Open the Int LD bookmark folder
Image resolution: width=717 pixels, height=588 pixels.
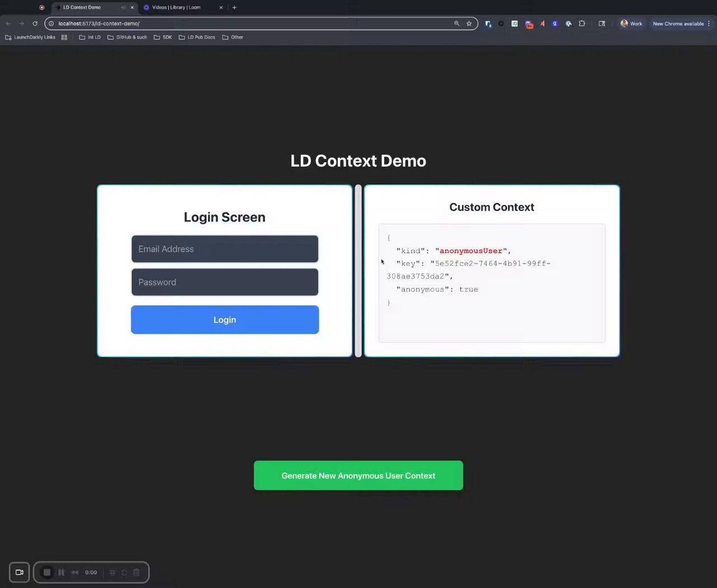(90, 38)
